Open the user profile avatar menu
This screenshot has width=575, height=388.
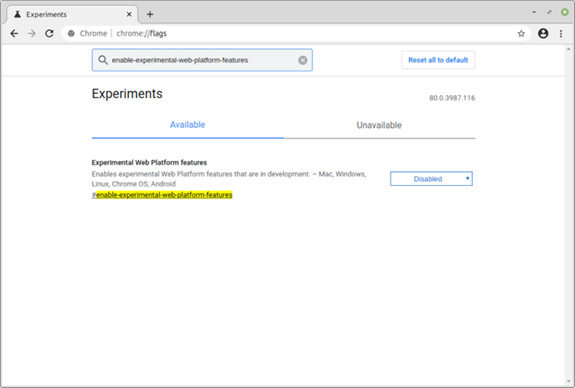543,34
